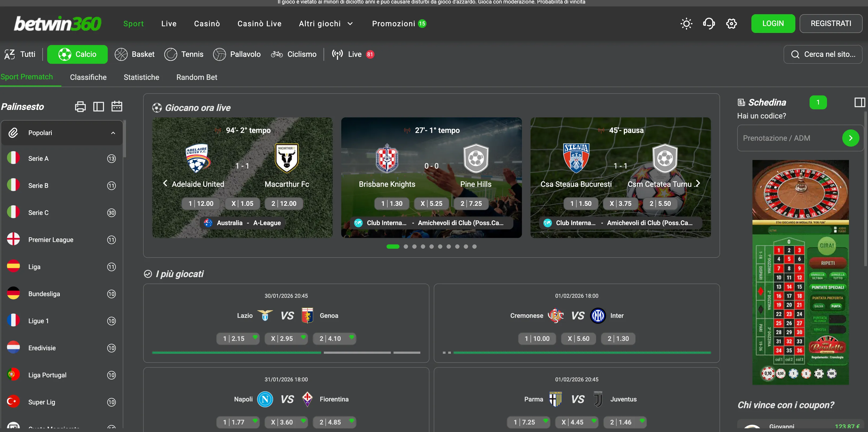Go to Casinò Live menu item
This screenshot has width=868, height=432.
(x=259, y=24)
